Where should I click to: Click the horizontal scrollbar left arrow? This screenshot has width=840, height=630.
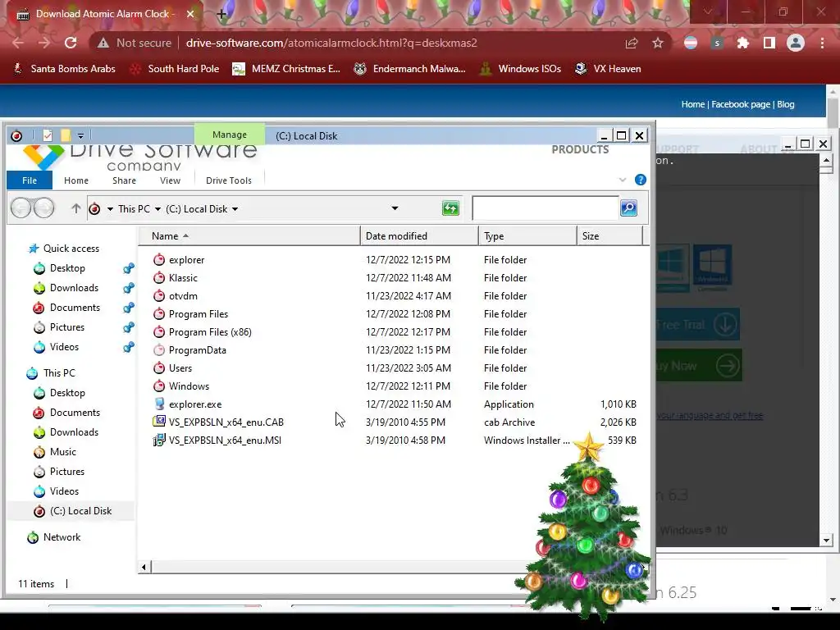coord(144,567)
